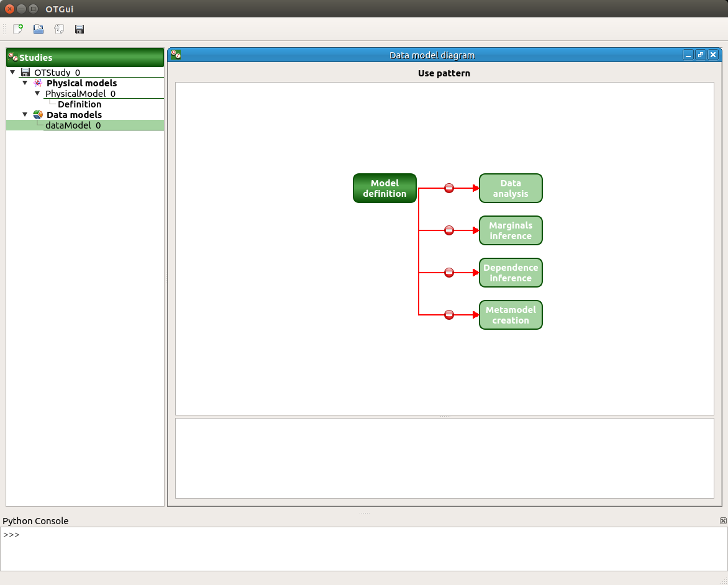Collapse the Data models branch

coord(25,114)
